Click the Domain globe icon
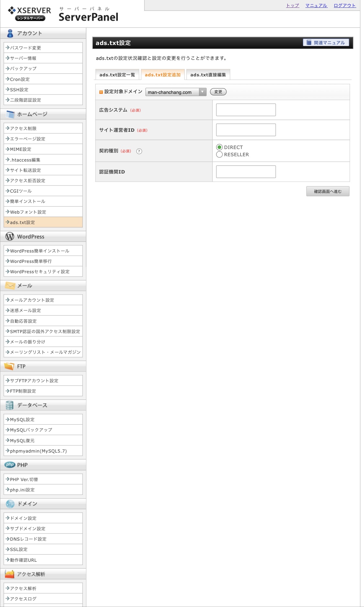Viewport: 364px width, 607px height. pyautogui.click(x=10, y=504)
